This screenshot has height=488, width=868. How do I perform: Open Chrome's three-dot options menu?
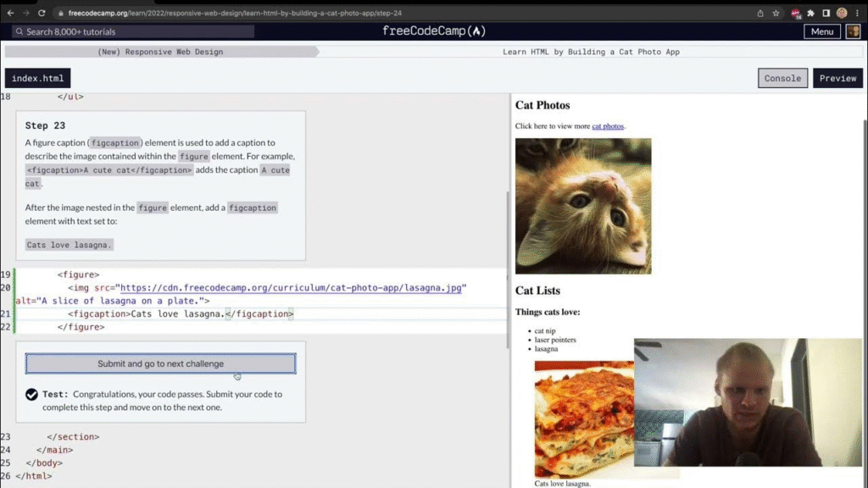pos(858,14)
